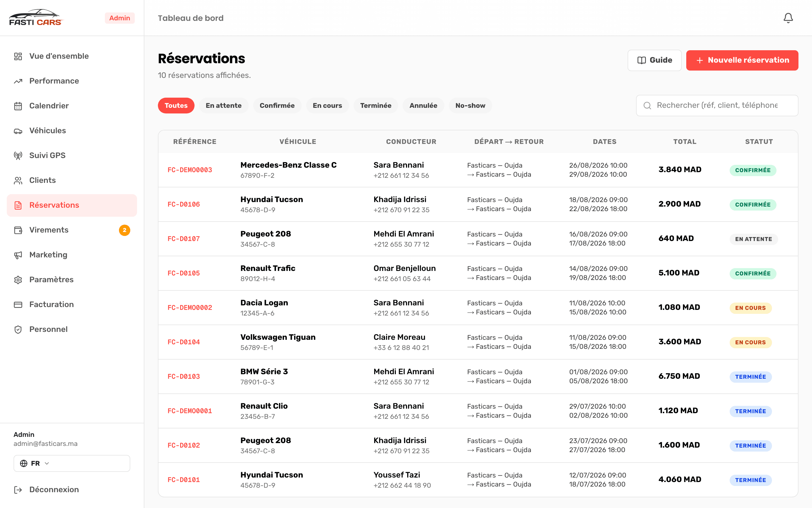Image resolution: width=812 pixels, height=508 pixels.
Task: Click the Facturation card icon
Action: [x=18, y=305]
